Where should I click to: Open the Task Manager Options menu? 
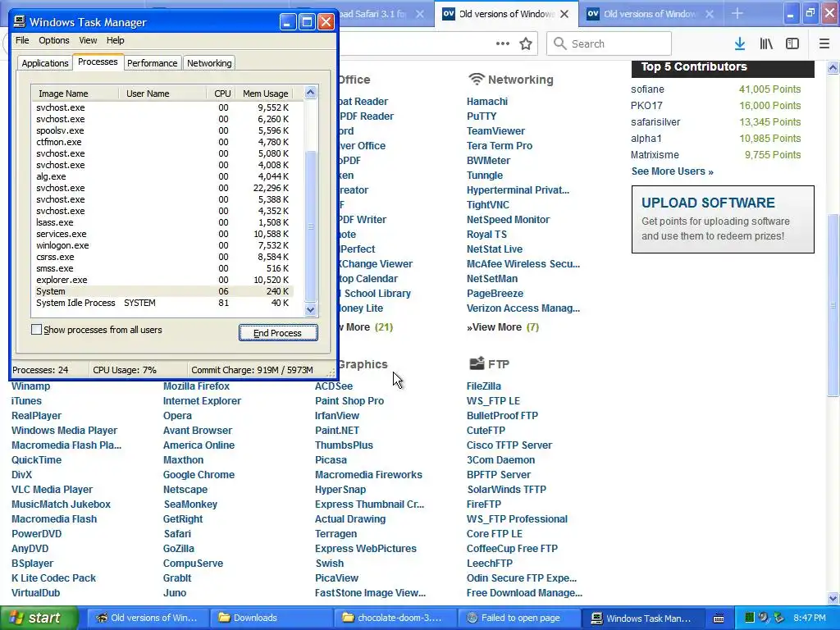point(53,40)
